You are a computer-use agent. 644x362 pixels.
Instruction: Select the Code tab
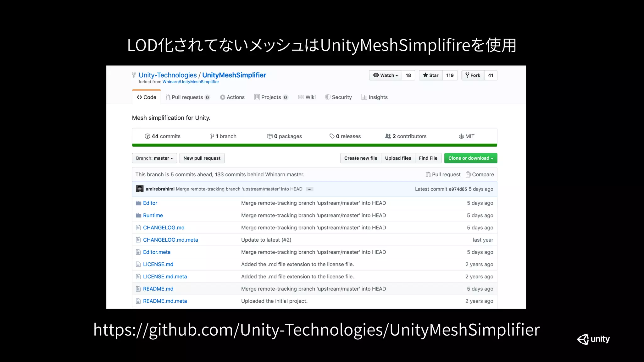click(x=147, y=97)
